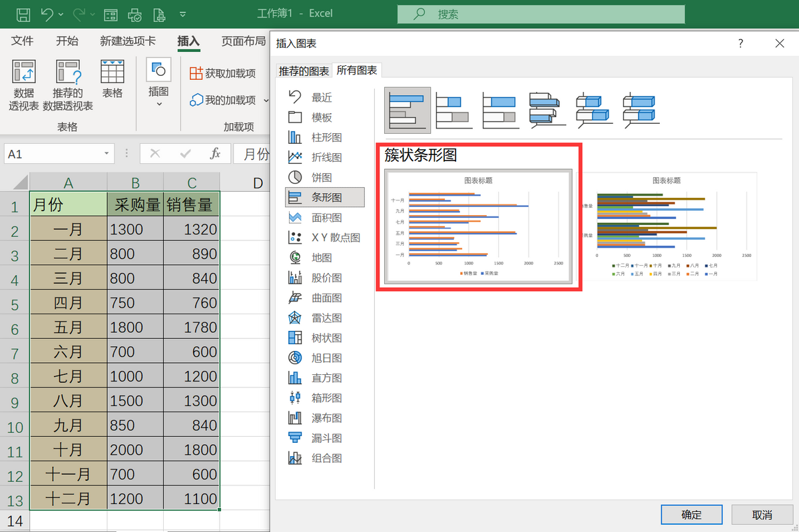Select Stock chart (股价图) category

325,278
